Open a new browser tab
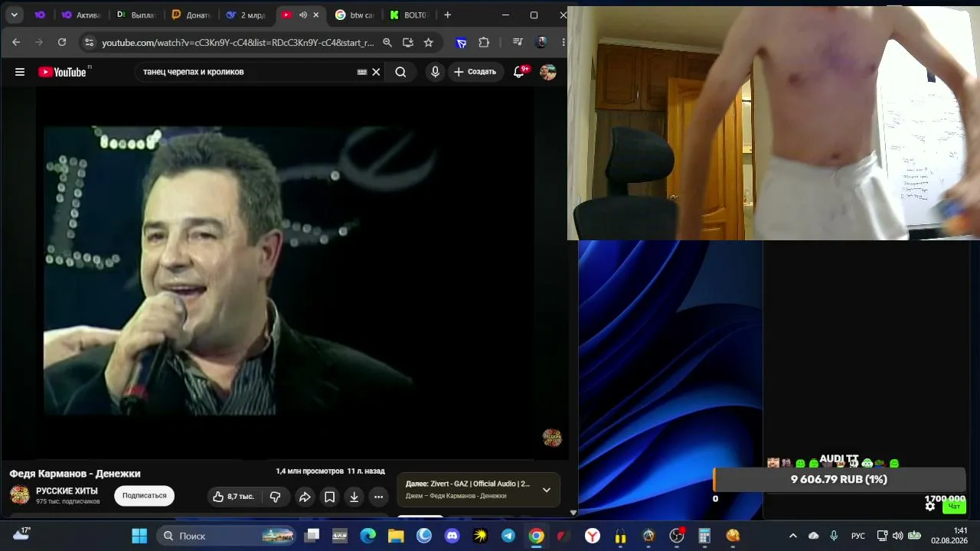This screenshot has width=980, height=551. (447, 15)
